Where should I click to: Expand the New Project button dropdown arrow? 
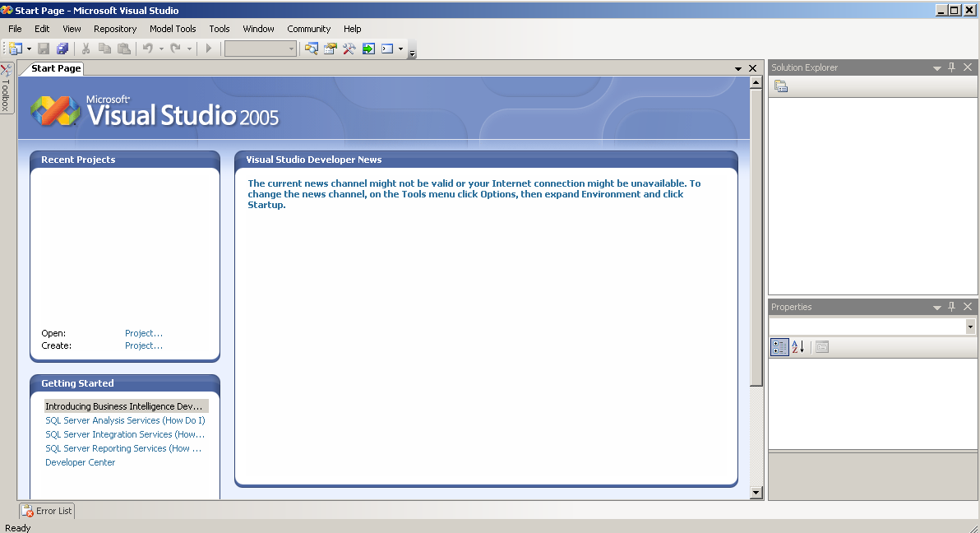click(x=29, y=49)
